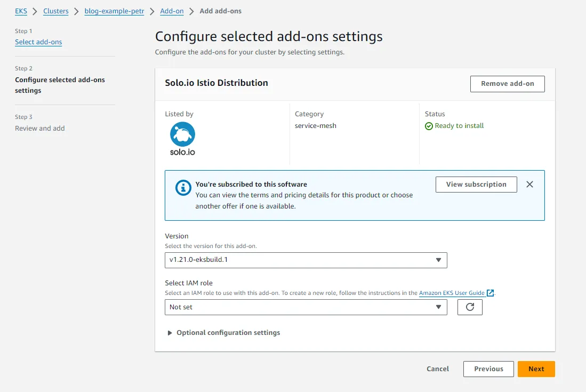Open external link icon beside EKS User Guide
Viewport: 586px width, 392px height.
[x=490, y=293]
